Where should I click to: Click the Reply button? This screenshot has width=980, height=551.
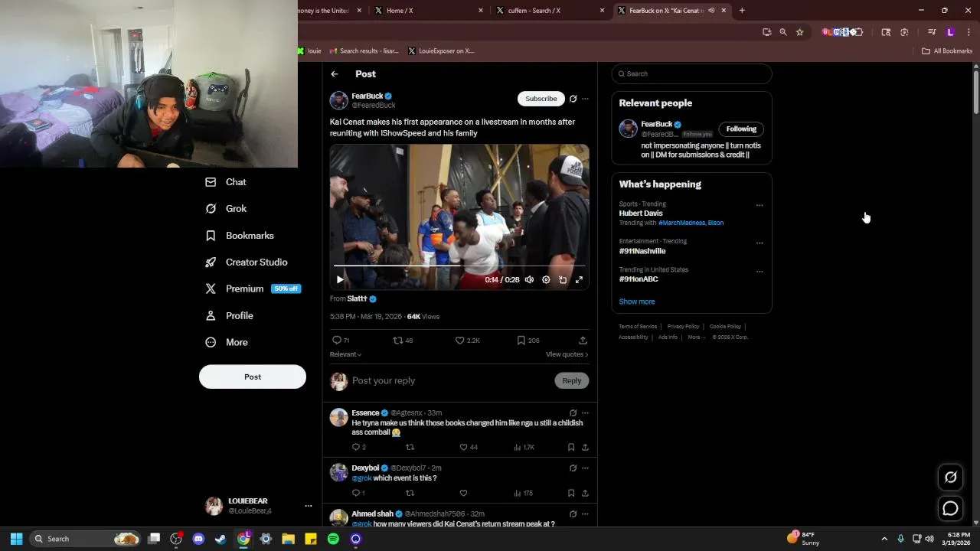(x=572, y=381)
